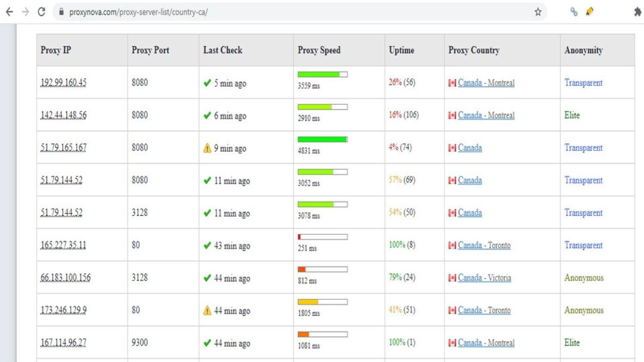644x362 pixels.
Task: Reload the proxynova page
Action: (x=41, y=12)
